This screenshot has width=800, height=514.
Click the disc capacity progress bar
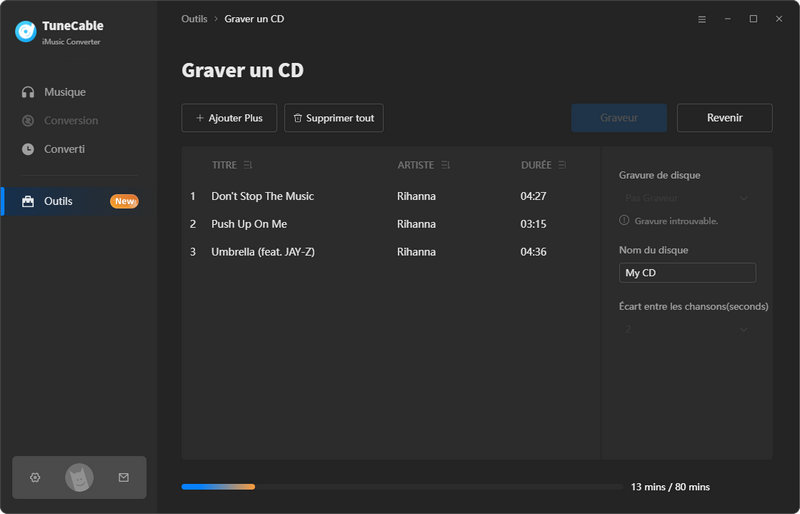click(x=401, y=487)
